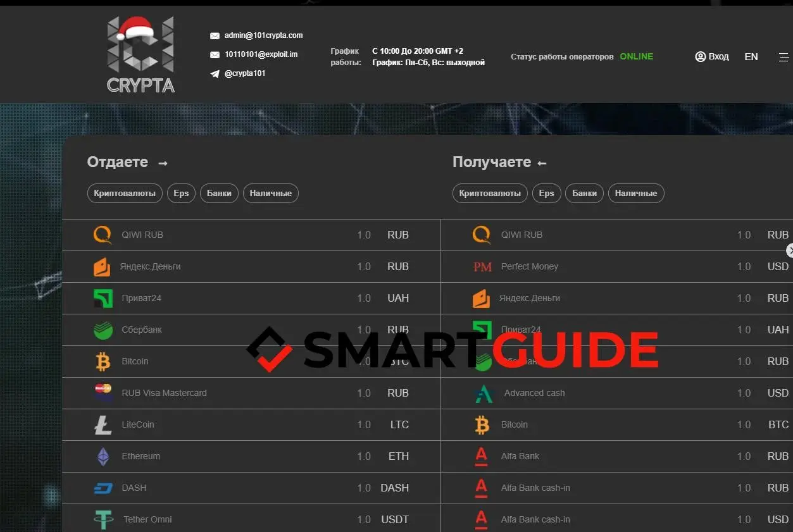The image size is (793, 532).
Task: Click Приват24 label in Отдаете list
Action: pyautogui.click(x=142, y=298)
